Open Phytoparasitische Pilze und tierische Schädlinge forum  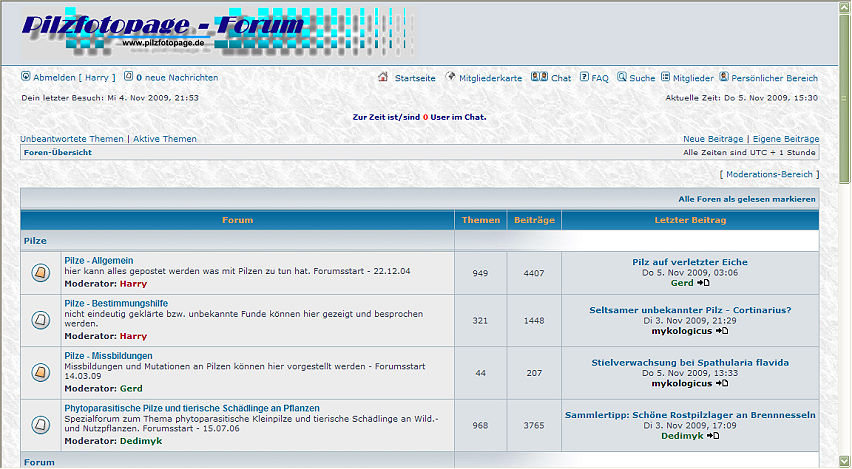point(192,408)
